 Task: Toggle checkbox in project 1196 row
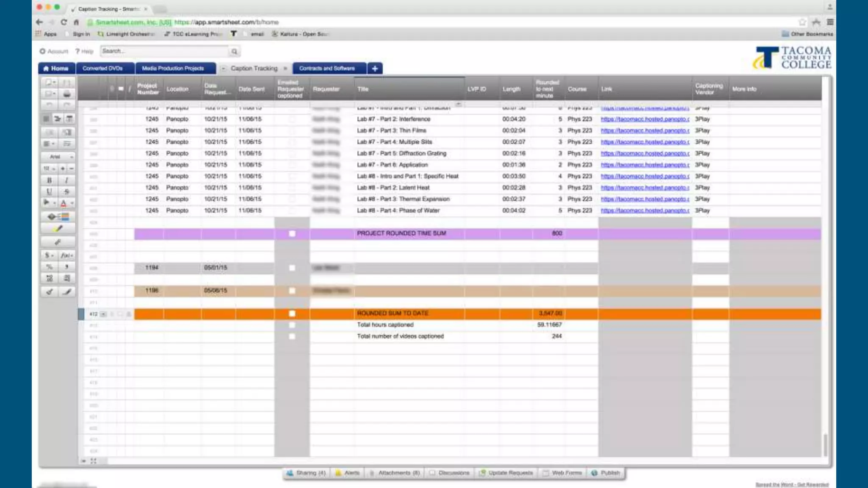click(292, 291)
